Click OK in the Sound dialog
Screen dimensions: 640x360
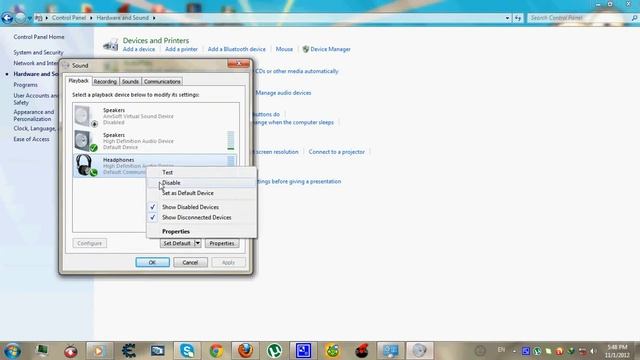(x=152, y=262)
